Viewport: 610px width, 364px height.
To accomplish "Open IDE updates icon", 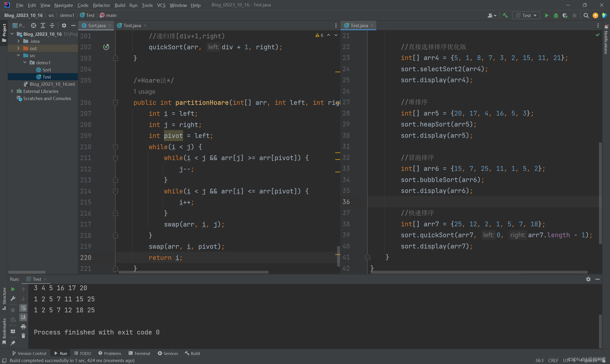I will coord(595,15).
